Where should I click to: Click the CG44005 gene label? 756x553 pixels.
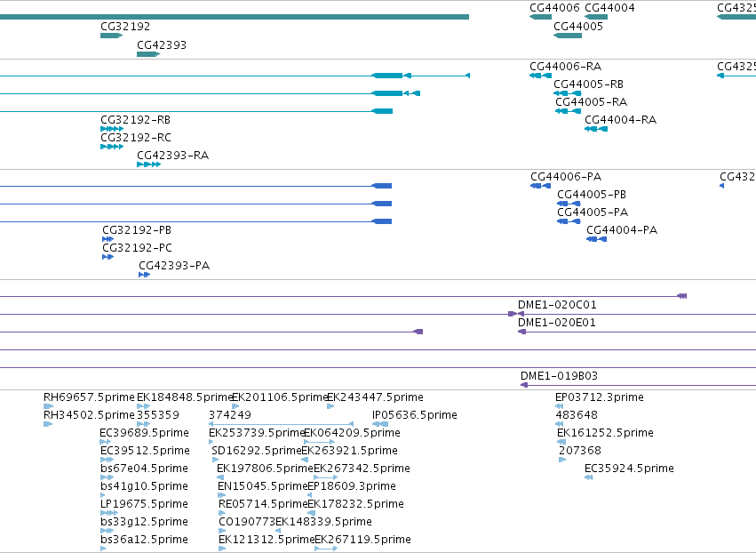tap(578, 27)
